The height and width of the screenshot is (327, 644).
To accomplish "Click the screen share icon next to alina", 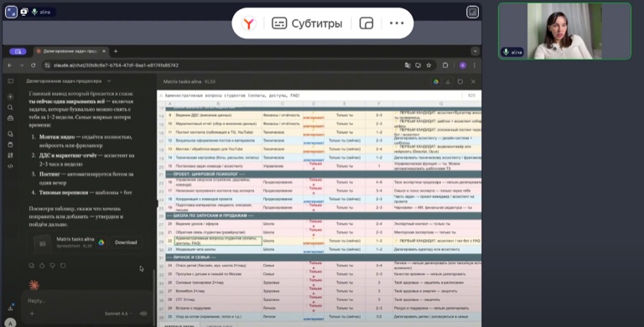I will [x=24, y=12].
